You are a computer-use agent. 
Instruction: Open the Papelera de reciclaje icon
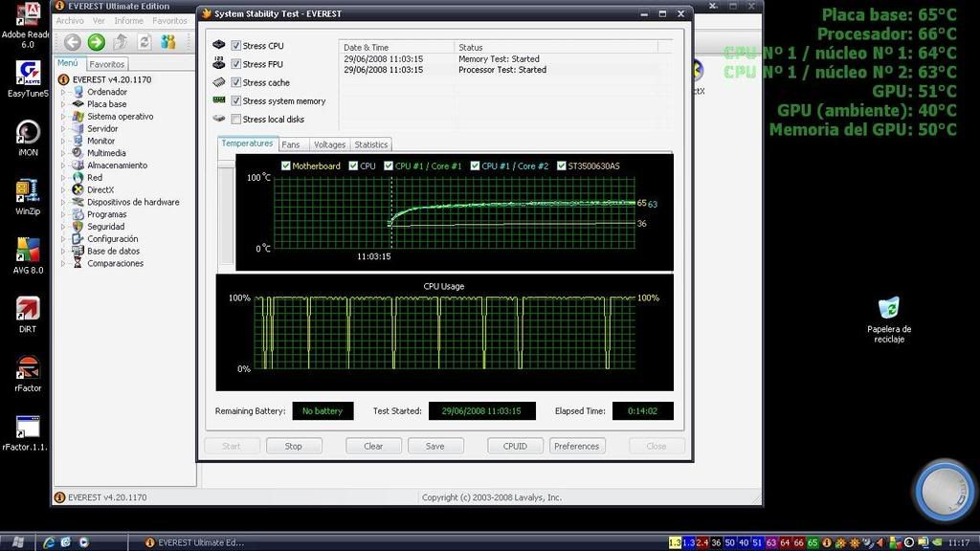889,308
